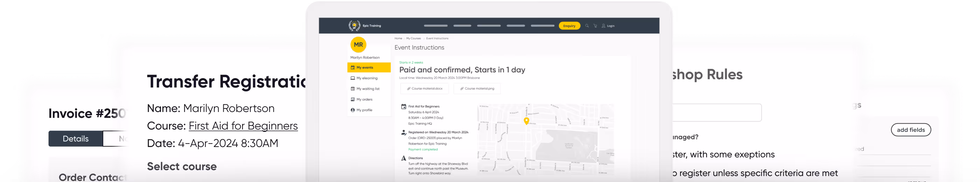
Task: Download the Course material.png attachment
Action: click(x=477, y=88)
